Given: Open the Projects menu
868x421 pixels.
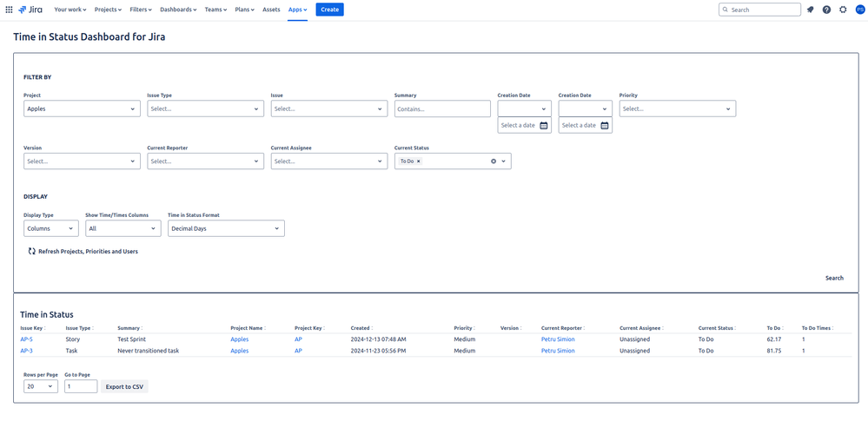Looking at the screenshot, I should point(108,10).
